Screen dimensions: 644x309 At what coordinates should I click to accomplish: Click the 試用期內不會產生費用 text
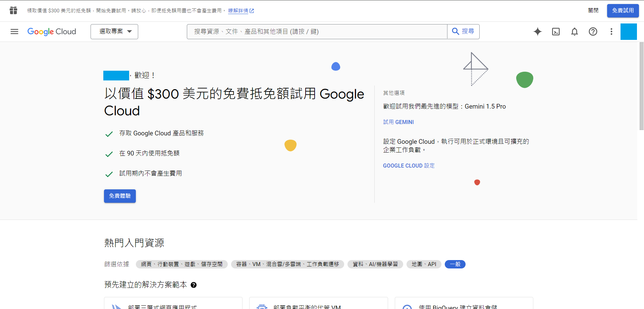click(x=151, y=173)
